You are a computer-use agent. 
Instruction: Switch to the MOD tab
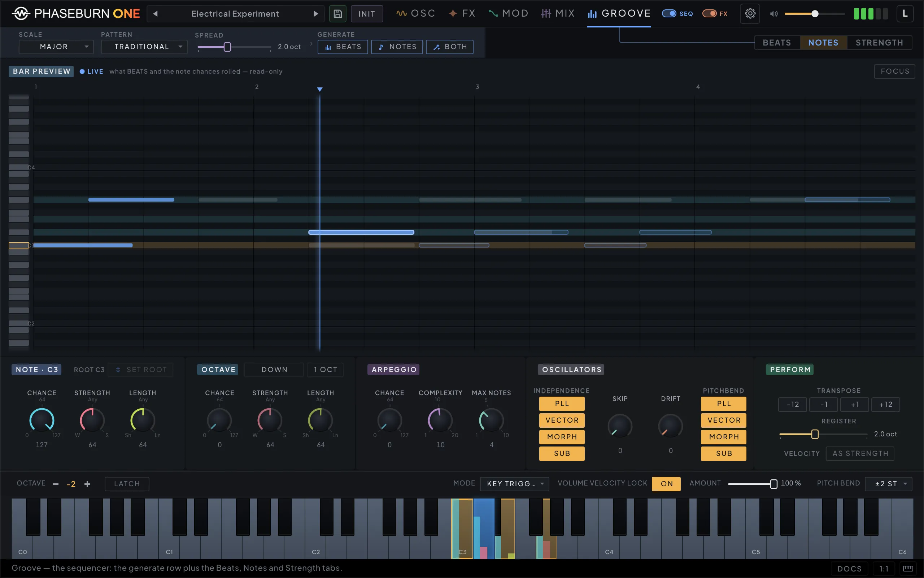(508, 14)
